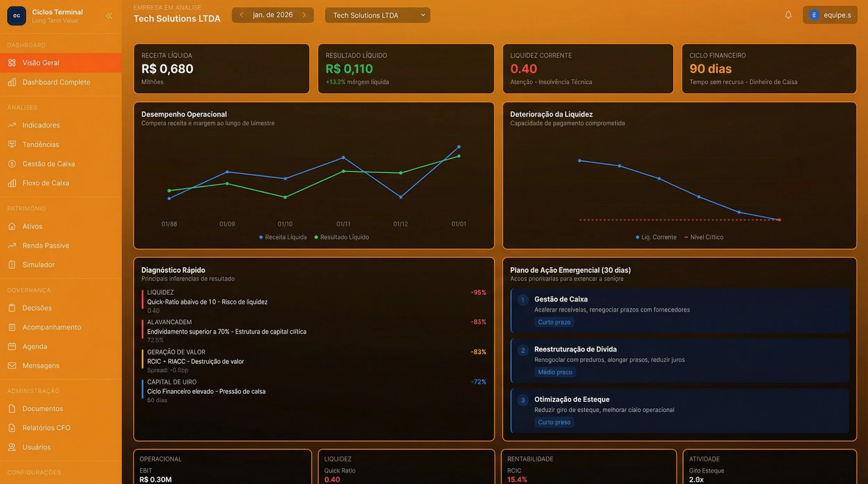Open Dashboard Complete menu item
Image resolution: width=868 pixels, height=484 pixels.
[56, 82]
